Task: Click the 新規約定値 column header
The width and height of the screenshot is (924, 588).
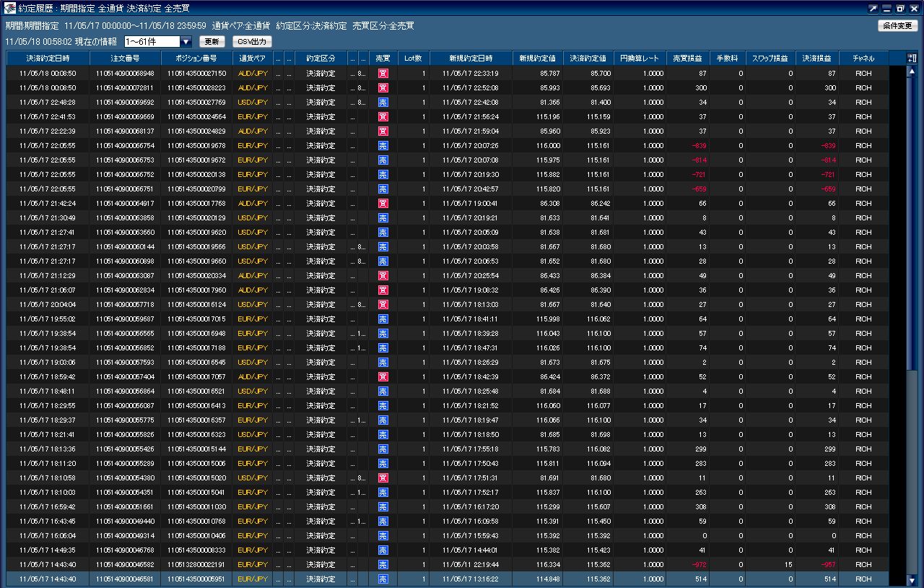Action: 538,59
